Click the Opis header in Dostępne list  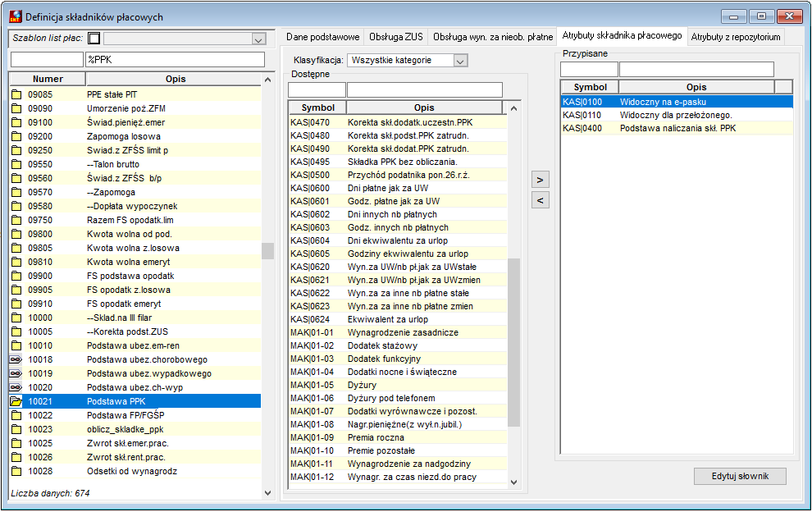pyautogui.click(x=424, y=107)
